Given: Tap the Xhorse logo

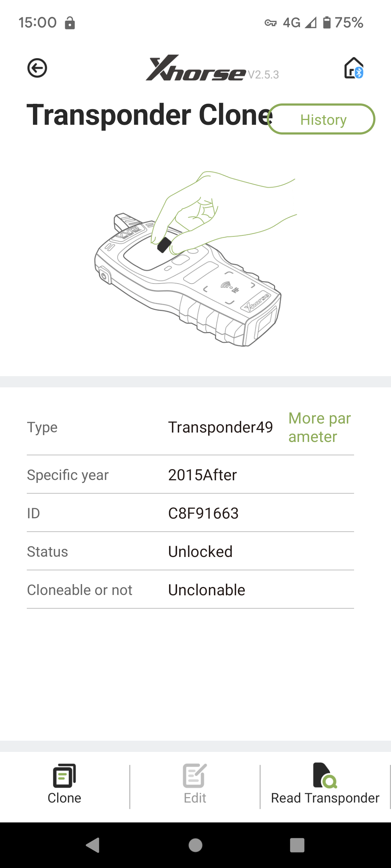Looking at the screenshot, I should tap(196, 68).
